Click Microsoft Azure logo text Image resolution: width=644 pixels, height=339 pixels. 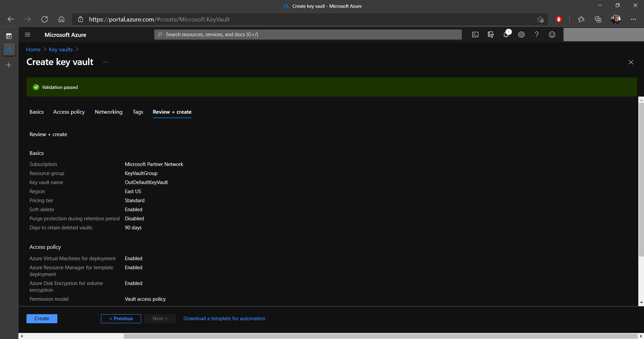tap(65, 35)
